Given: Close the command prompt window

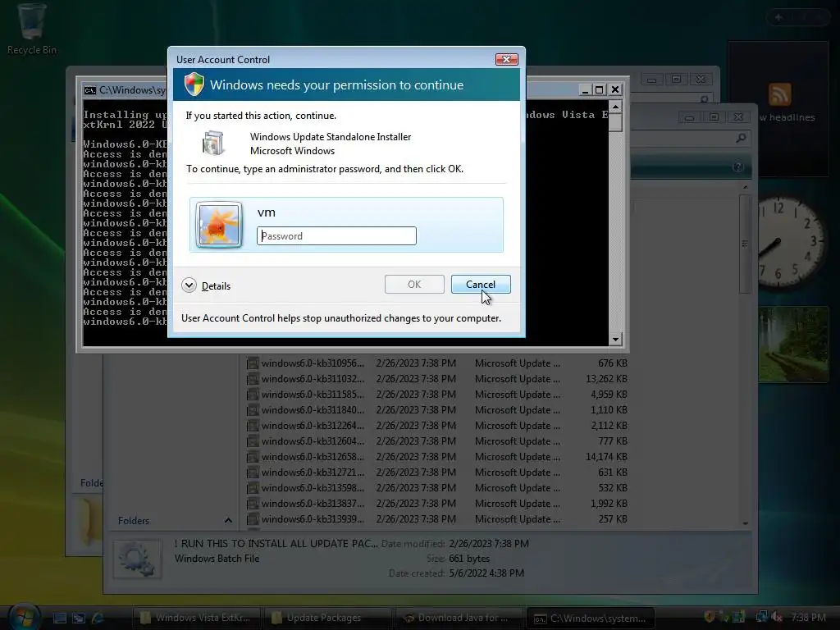Looking at the screenshot, I should [615, 89].
